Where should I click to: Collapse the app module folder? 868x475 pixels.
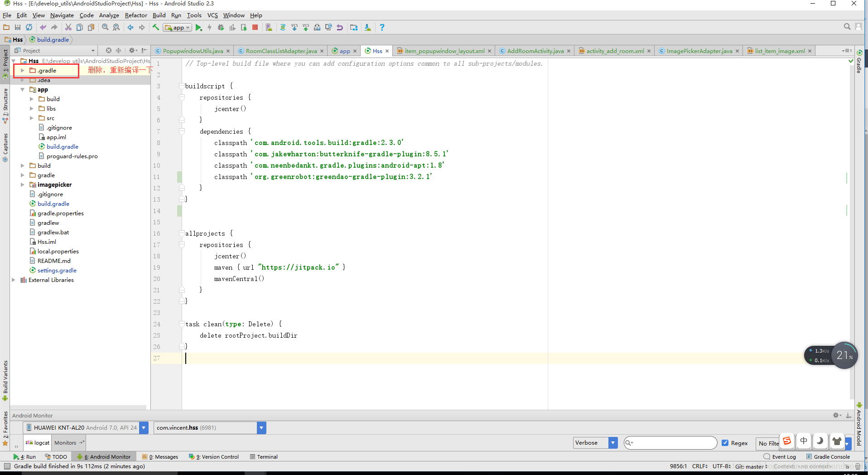22,90
